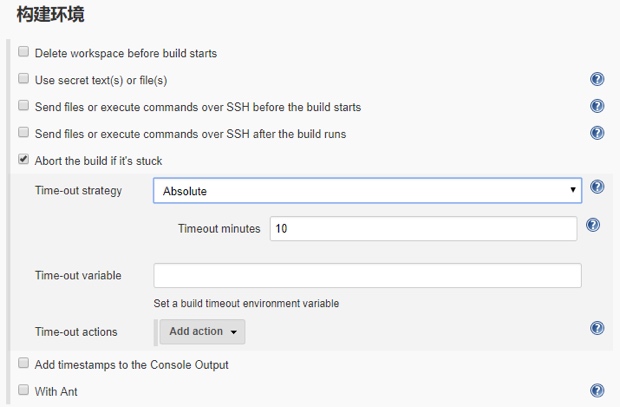The width and height of the screenshot is (620, 407).
Task: Open help for SSH before build starts
Action: (x=597, y=106)
